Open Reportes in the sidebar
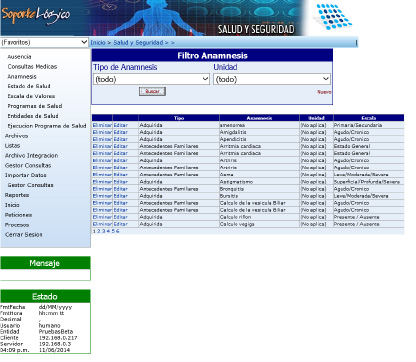Screen dimensions: 416x362 click(x=17, y=195)
